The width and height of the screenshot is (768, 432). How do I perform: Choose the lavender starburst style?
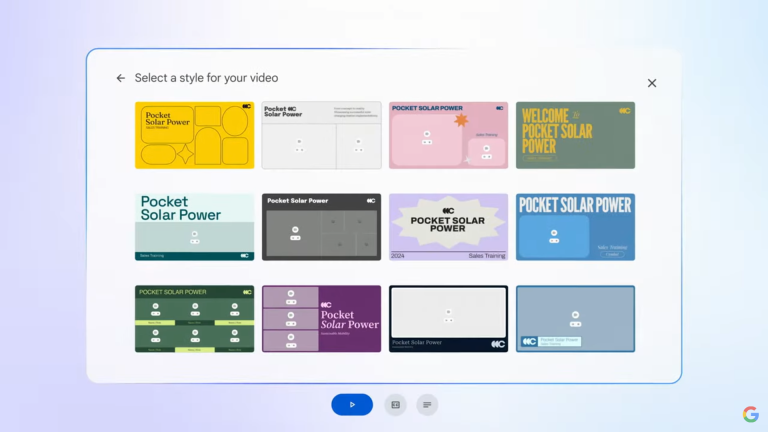pyautogui.click(x=448, y=227)
